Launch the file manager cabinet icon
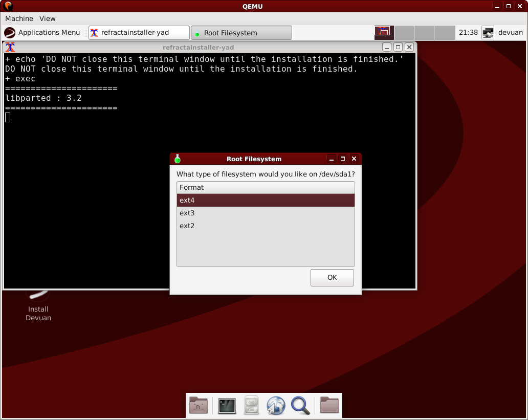 (251, 406)
